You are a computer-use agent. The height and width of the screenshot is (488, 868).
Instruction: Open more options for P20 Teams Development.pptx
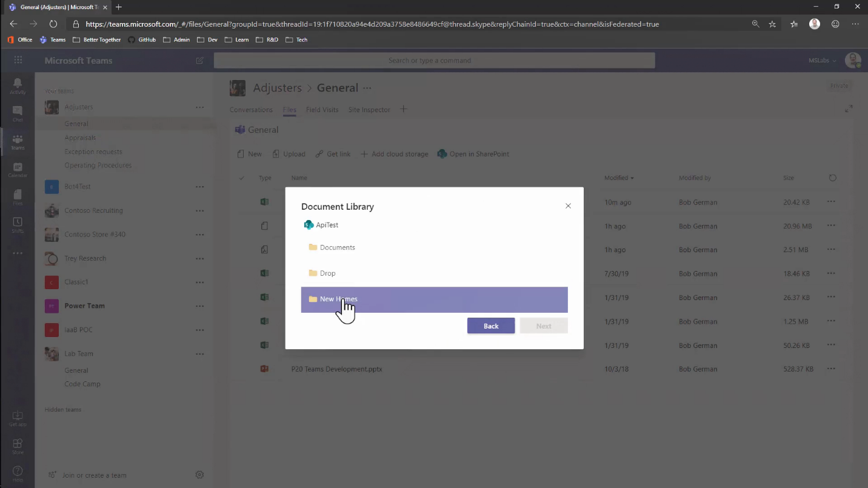(x=831, y=369)
